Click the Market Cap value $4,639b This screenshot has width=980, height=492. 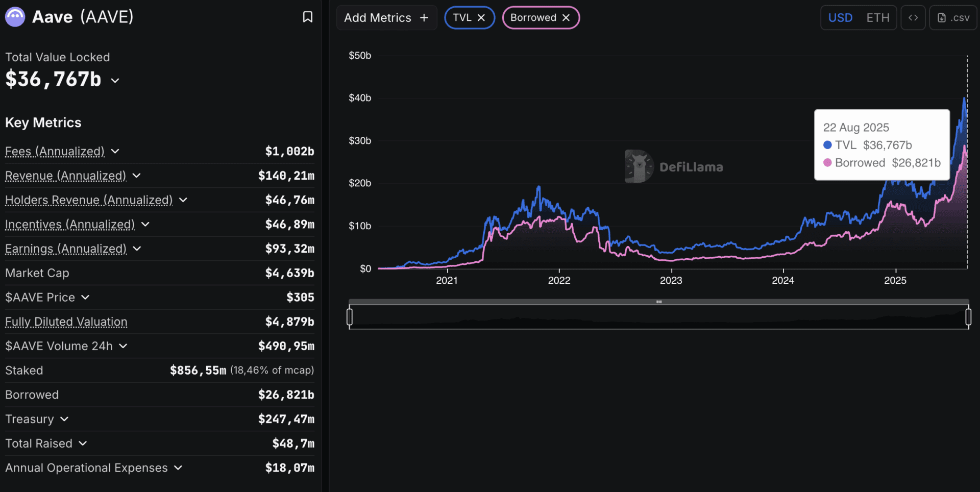tap(290, 273)
